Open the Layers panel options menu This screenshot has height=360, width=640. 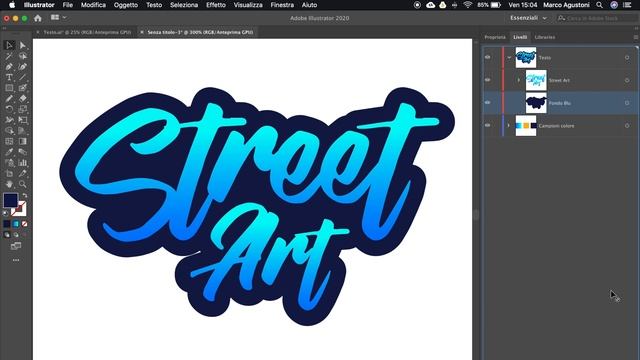click(x=636, y=37)
